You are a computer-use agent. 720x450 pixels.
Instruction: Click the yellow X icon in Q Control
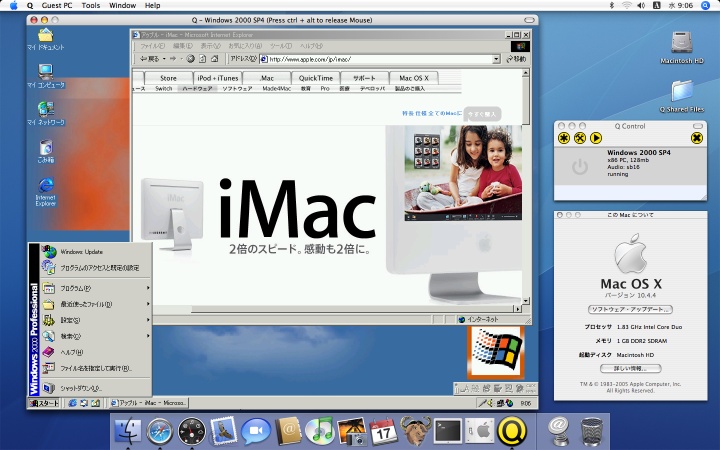(x=697, y=138)
